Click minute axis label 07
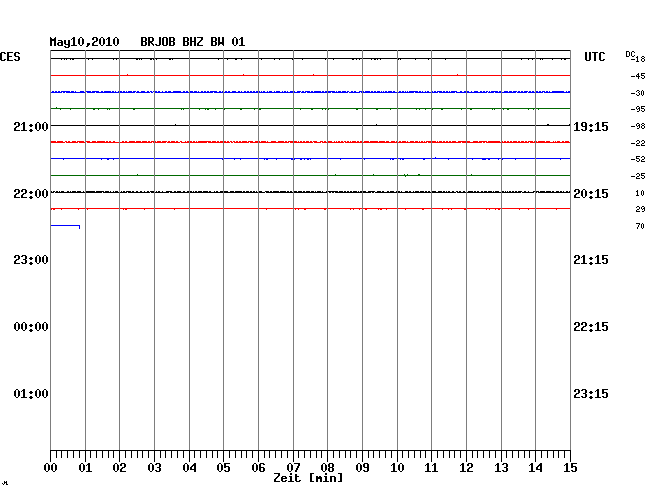 coord(293,468)
